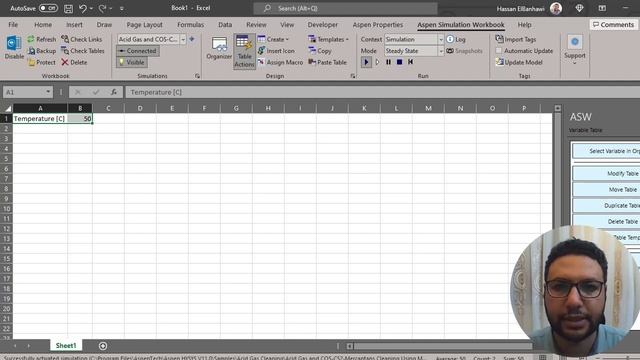Image resolution: width=640 pixels, height=360 pixels.
Task: Click the horizontal scrollbar
Action: pyautogui.click(x=442, y=346)
